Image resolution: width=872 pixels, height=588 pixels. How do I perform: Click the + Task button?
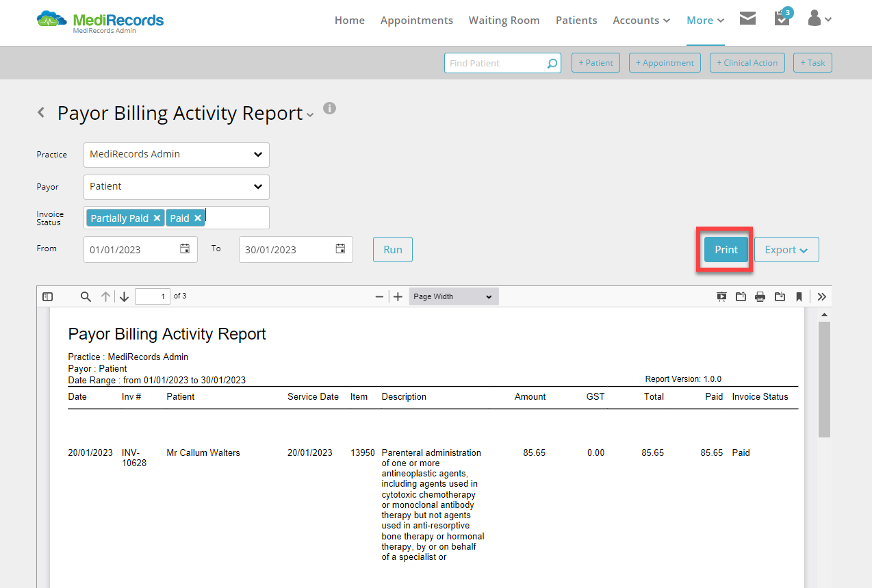pos(812,63)
